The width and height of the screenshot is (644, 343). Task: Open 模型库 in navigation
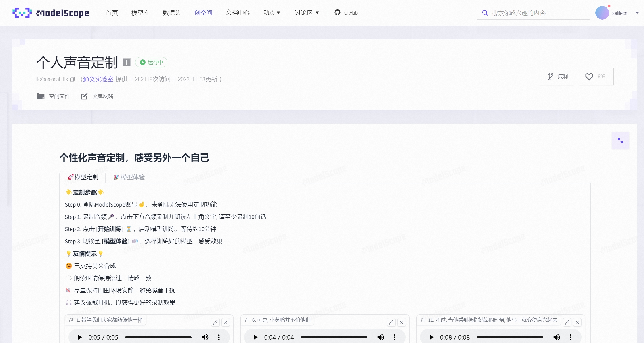click(x=140, y=13)
